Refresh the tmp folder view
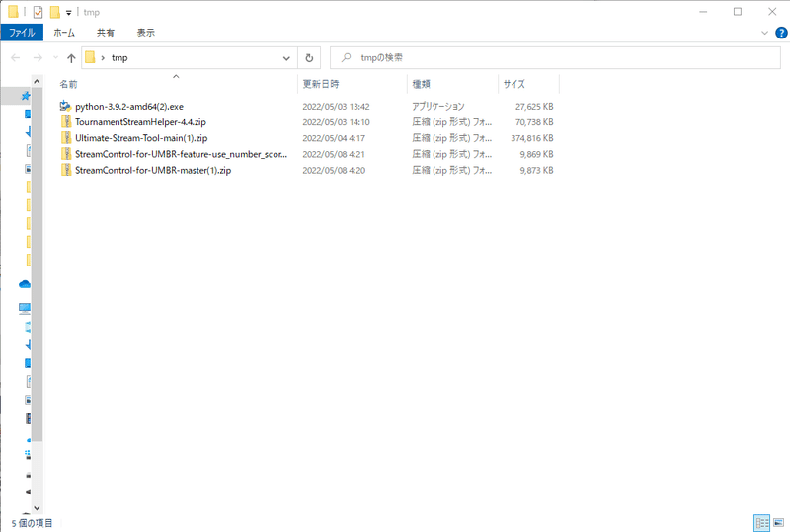Screen dimensions: 790x532 point(309,58)
